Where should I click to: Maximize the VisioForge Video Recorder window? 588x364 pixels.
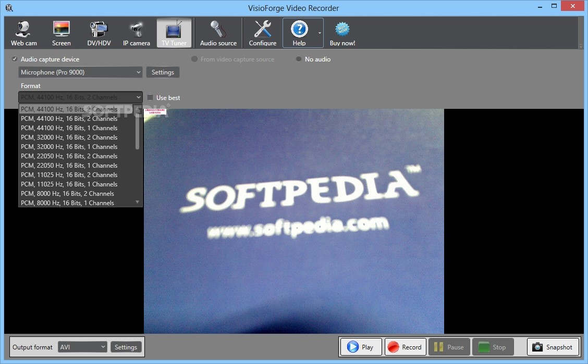554,6
